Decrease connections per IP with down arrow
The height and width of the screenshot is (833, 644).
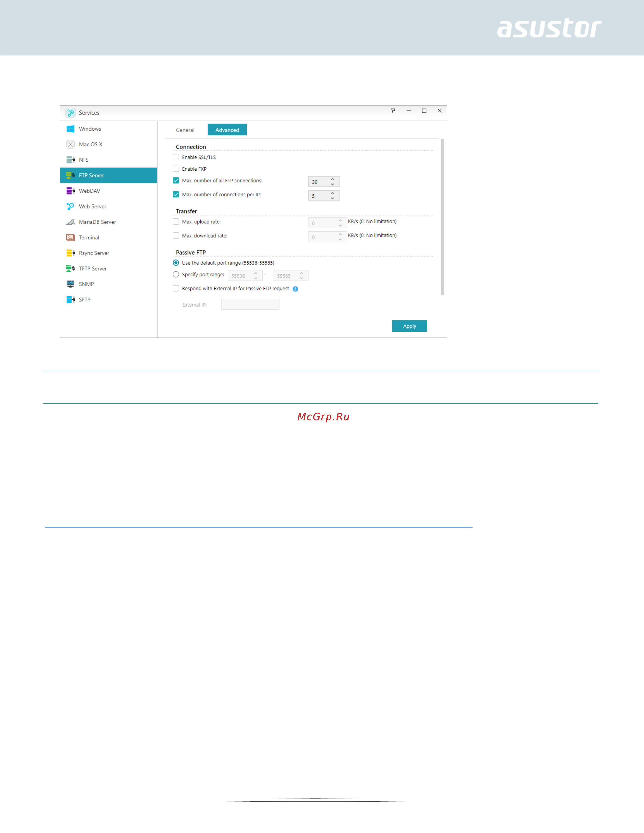332,198
